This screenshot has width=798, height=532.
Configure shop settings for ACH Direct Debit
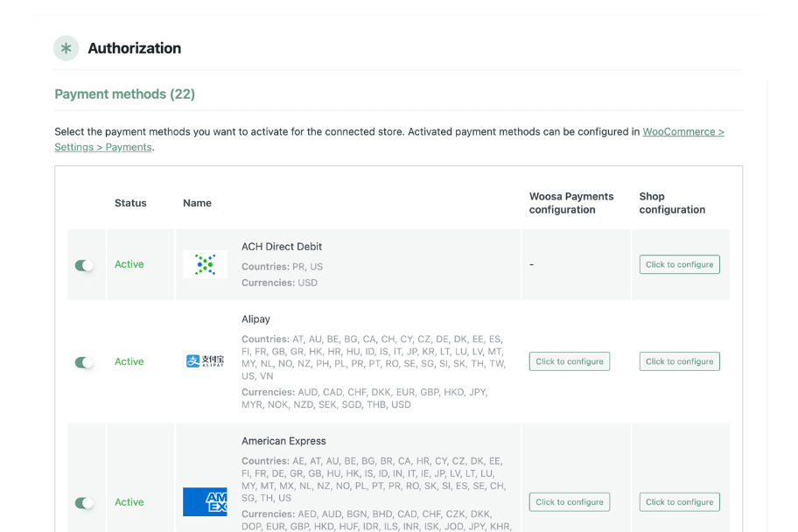pos(679,264)
